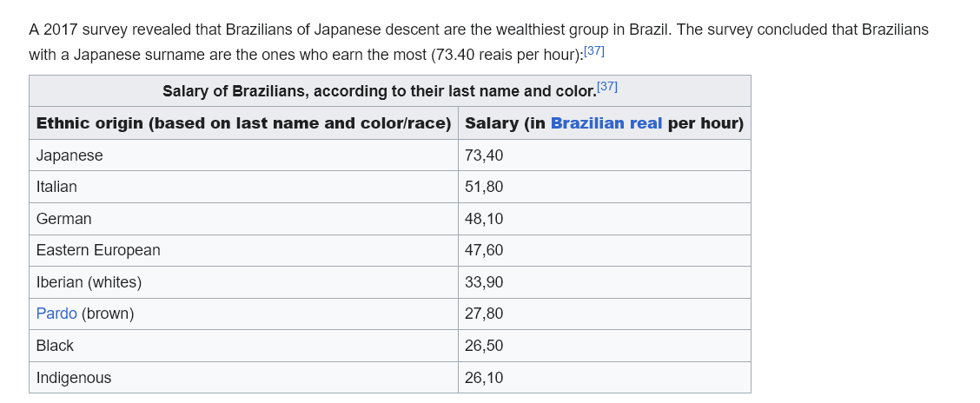The image size is (980, 403).
Task: Click the Black row label
Action: [55, 346]
